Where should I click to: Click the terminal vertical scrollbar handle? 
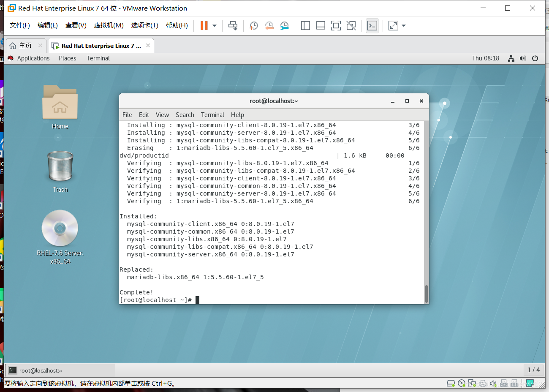(427, 294)
